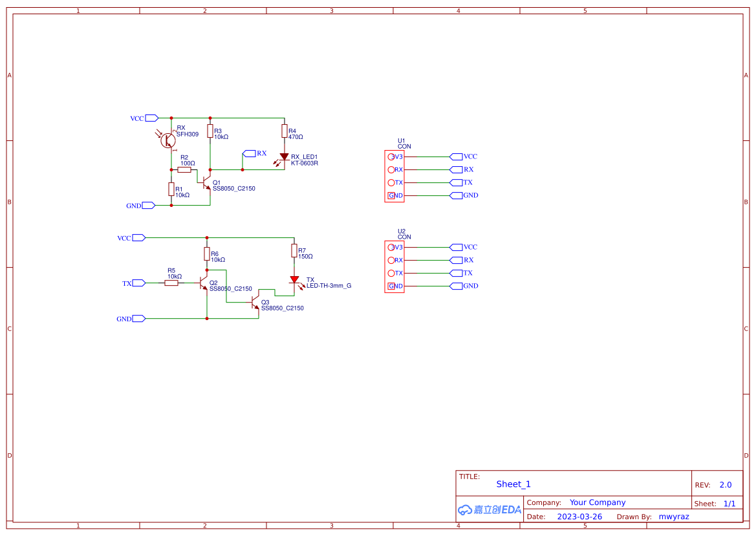Click the Sheet_1 title text
This screenshot has width=756, height=536.
[513, 484]
